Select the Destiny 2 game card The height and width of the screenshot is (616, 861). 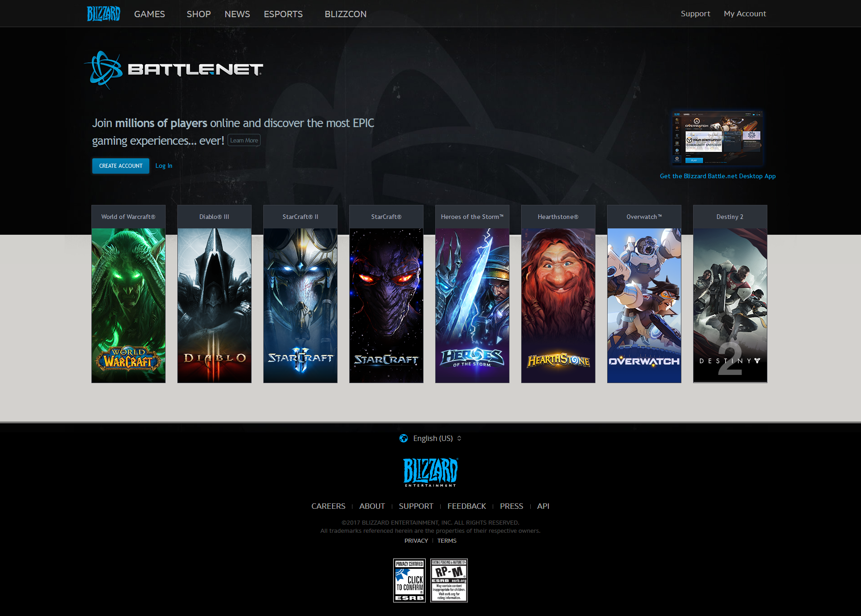coord(730,294)
